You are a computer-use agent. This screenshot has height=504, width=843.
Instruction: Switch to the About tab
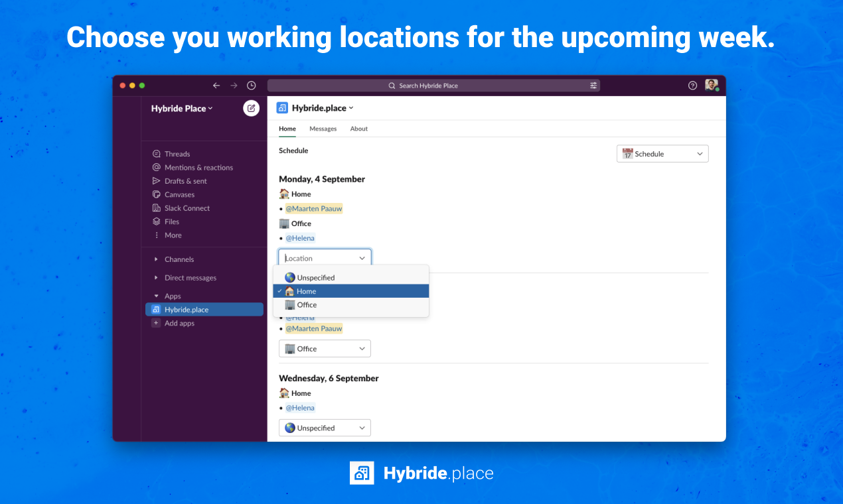[359, 129]
